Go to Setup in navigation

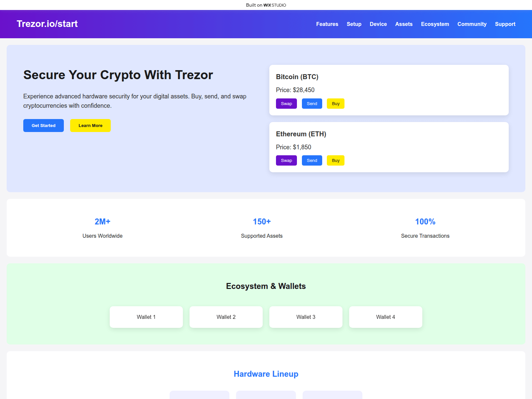[354, 24]
